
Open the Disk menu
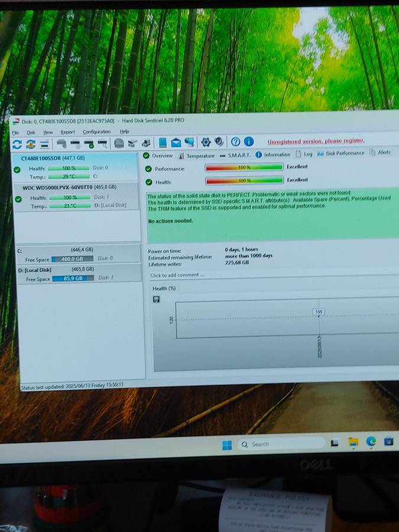click(x=31, y=132)
